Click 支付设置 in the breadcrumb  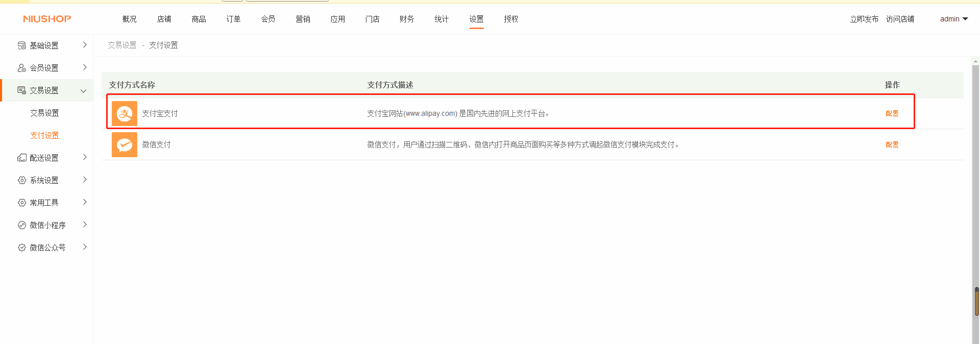(163, 45)
